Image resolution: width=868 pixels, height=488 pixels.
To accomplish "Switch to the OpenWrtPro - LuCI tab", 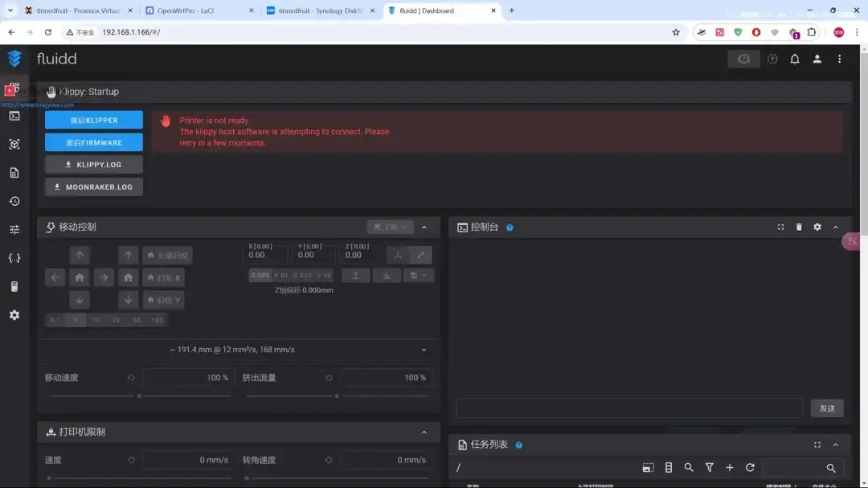I will 200,10.
